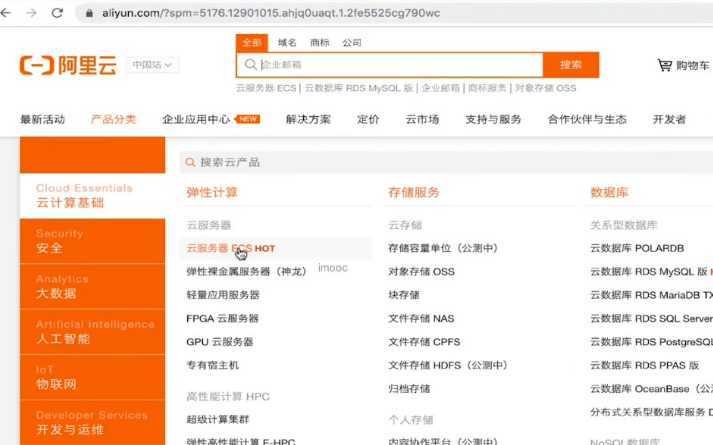Image resolution: width=713 pixels, height=445 pixels.
Task: Open the 中国站 region dropdown
Action: (x=152, y=65)
